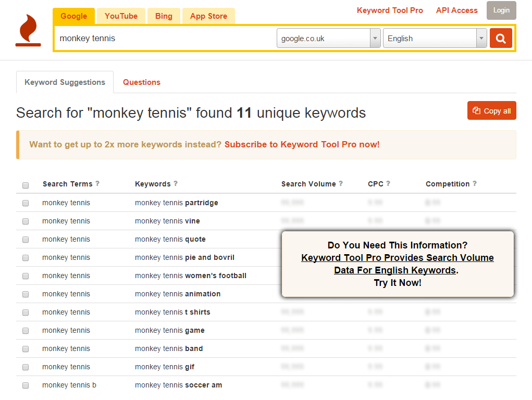
Task: Expand the English language dropdown
Action: pos(435,39)
